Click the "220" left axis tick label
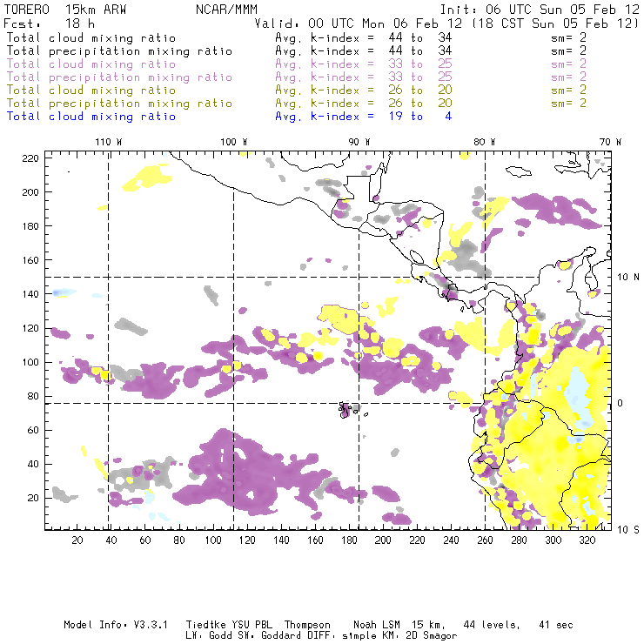This screenshot has width=644, height=644. (30, 158)
